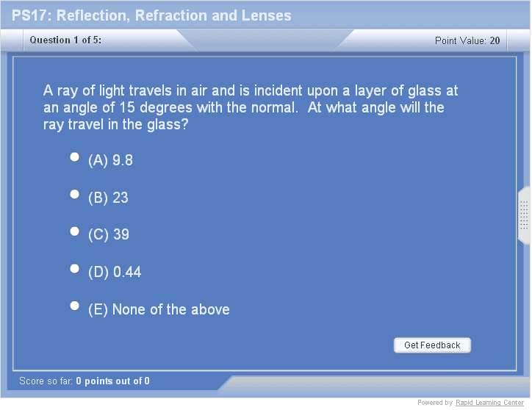Expand the dotted side panel handle
The height and width of the screenshot is (410, 532).
click(x=524, y=215)
